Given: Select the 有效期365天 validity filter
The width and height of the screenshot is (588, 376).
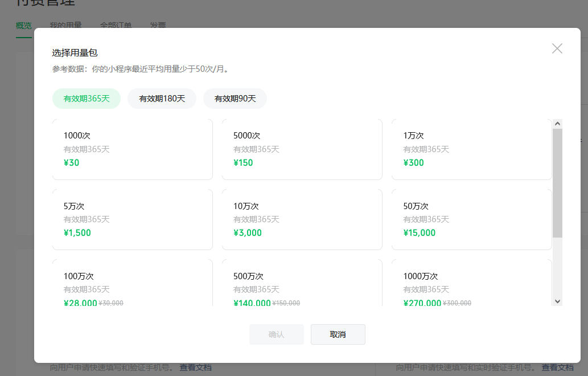Looking at the screenshot, I should [86, 98].
